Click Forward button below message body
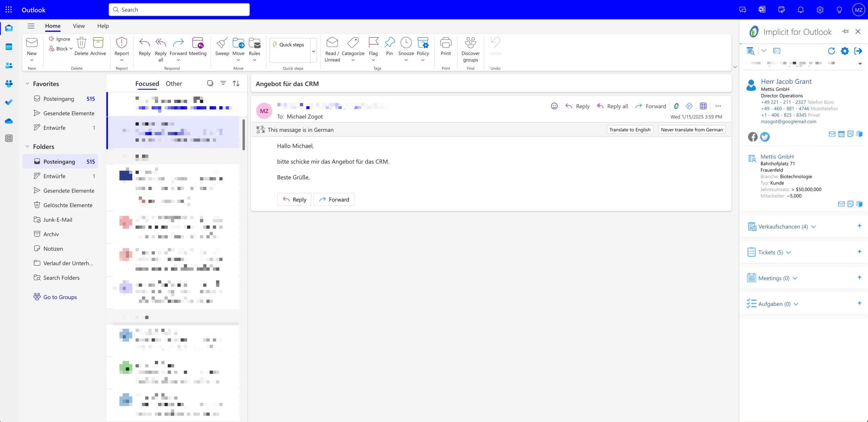This screenshot has height=422, width=868. click(x=334, y=199)
